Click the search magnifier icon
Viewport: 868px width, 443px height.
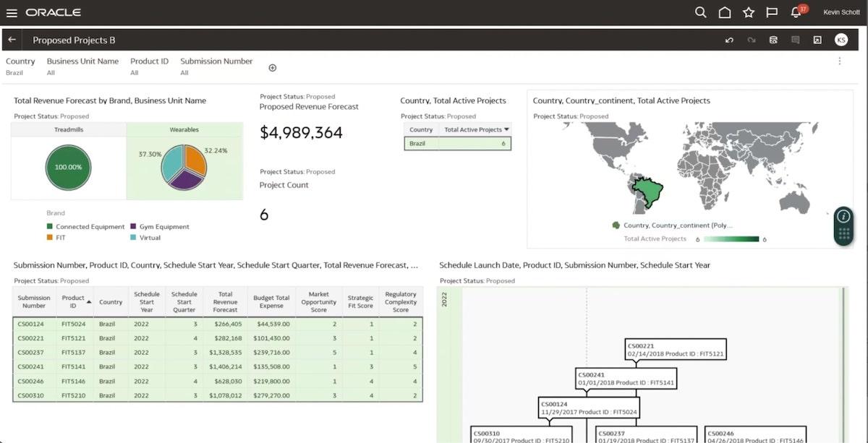pyautogui.click(x=700, y=12)
